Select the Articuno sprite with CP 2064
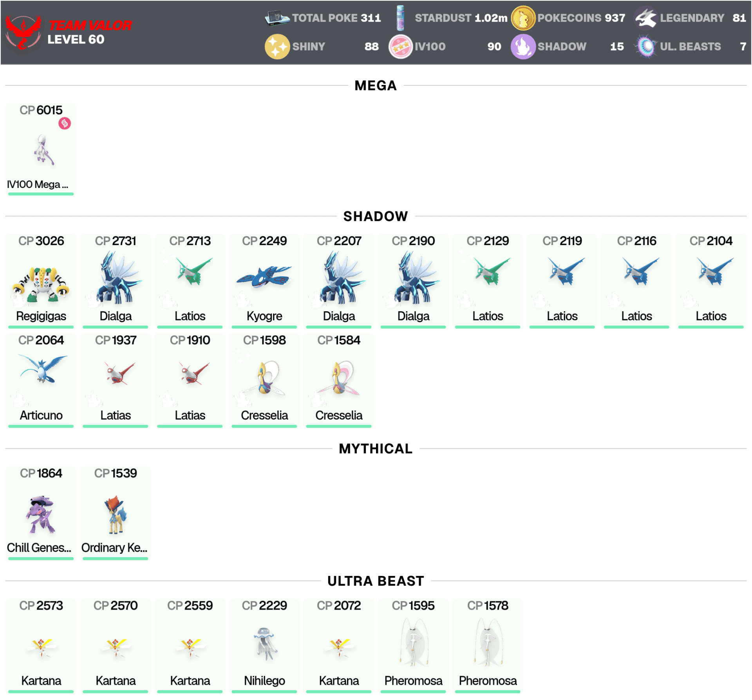Image resolution: width=752 pixels, height=700 pixels. pos(43,368)
